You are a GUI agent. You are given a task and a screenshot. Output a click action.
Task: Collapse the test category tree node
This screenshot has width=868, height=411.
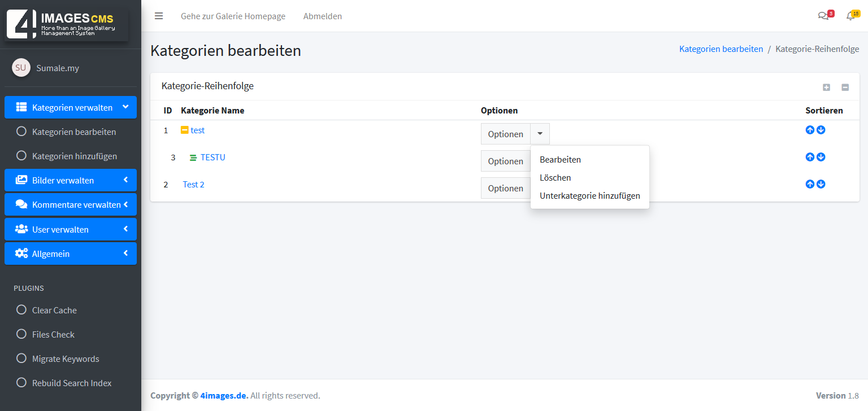pyautogui.click(x=184, y=130)
